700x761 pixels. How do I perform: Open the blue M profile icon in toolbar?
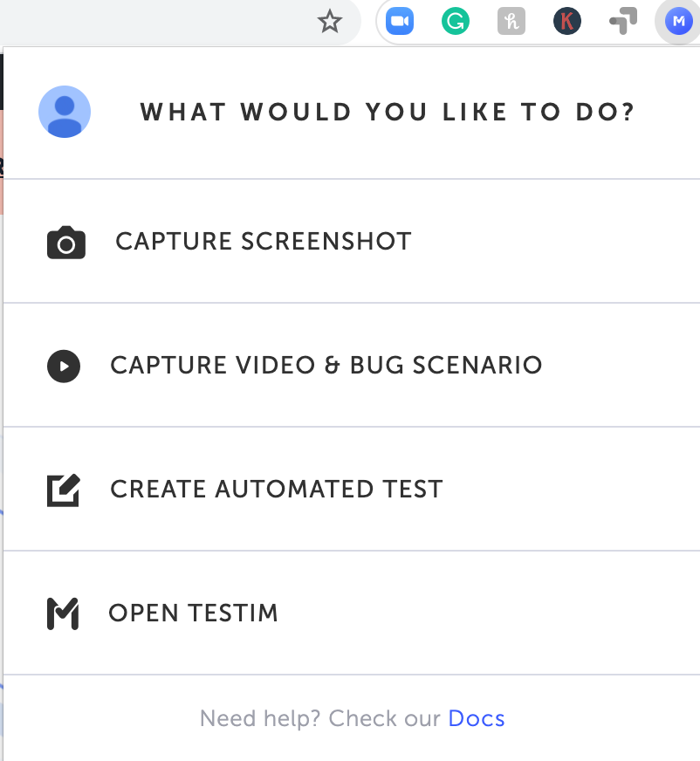click(677, 21)
